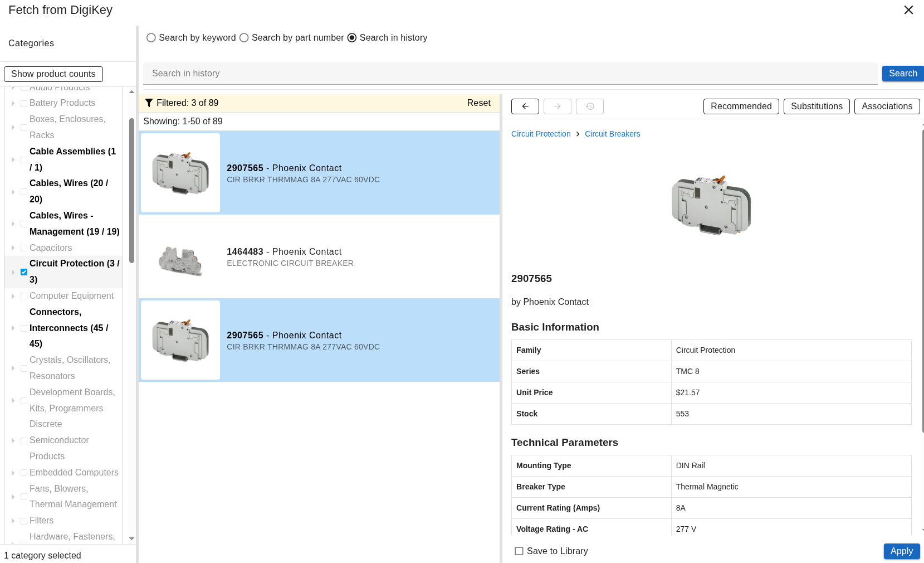The image size is (924, 563).
Task: Click the Search button
Action: [903, 74]
